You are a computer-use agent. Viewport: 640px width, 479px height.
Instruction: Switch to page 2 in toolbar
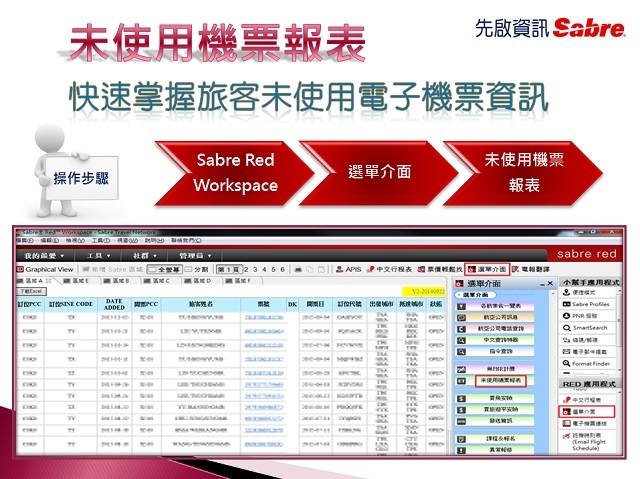click(x=246, y=269)
